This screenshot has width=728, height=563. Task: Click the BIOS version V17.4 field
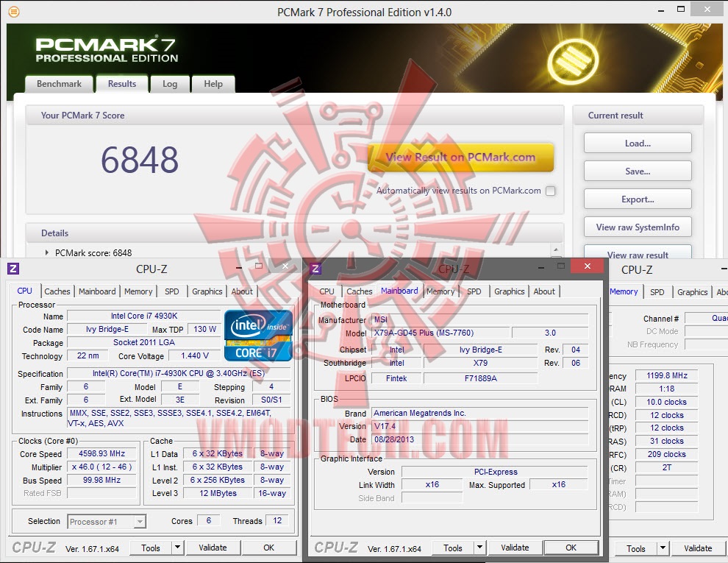click(x=480, y=426)
